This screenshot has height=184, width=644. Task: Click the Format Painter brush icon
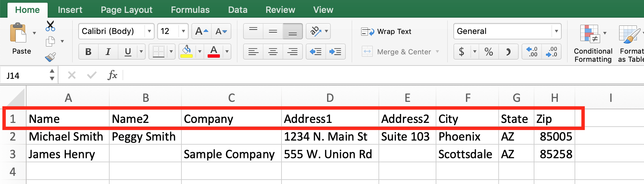pos(50,57)
